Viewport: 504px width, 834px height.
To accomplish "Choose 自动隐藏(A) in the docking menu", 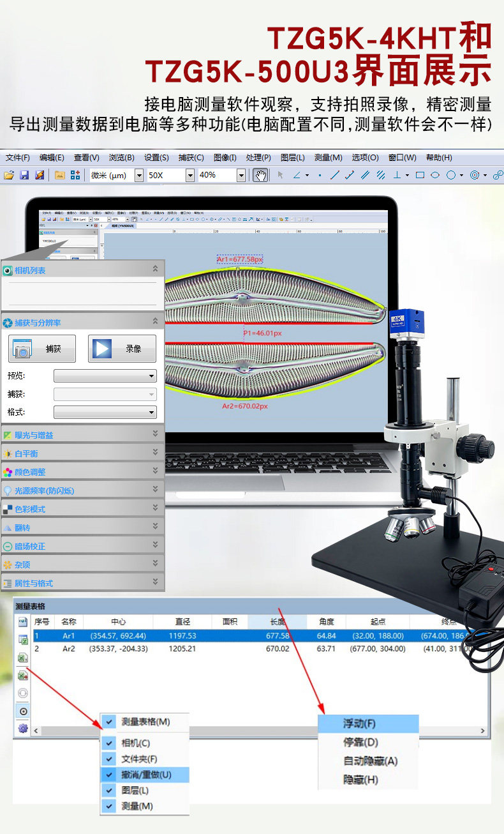I will click(369, 761).
